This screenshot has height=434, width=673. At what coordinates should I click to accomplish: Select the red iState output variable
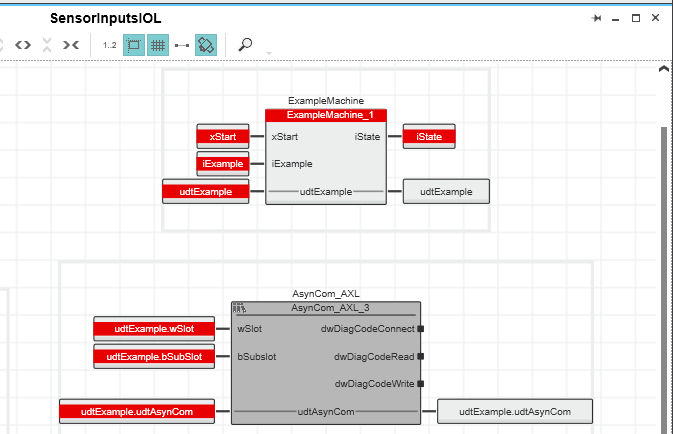pos(429,136)
